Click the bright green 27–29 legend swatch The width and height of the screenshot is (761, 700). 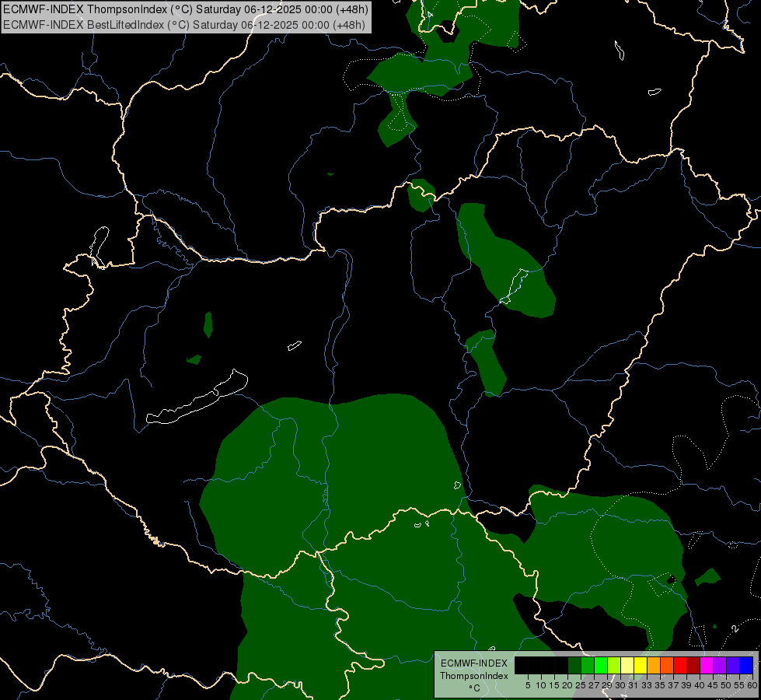[601, 665]
